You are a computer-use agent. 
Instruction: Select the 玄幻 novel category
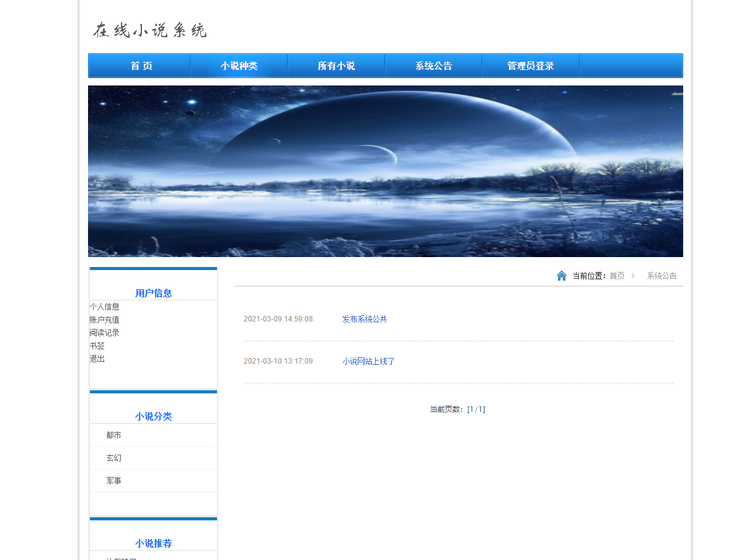(x=113, y=457)
